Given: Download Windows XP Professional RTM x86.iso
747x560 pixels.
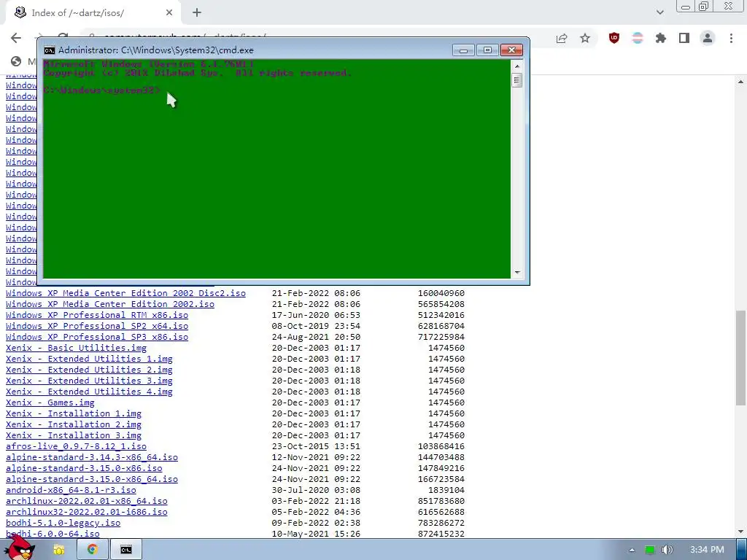Looking at the screenshot, I should [x=97, y=315].
